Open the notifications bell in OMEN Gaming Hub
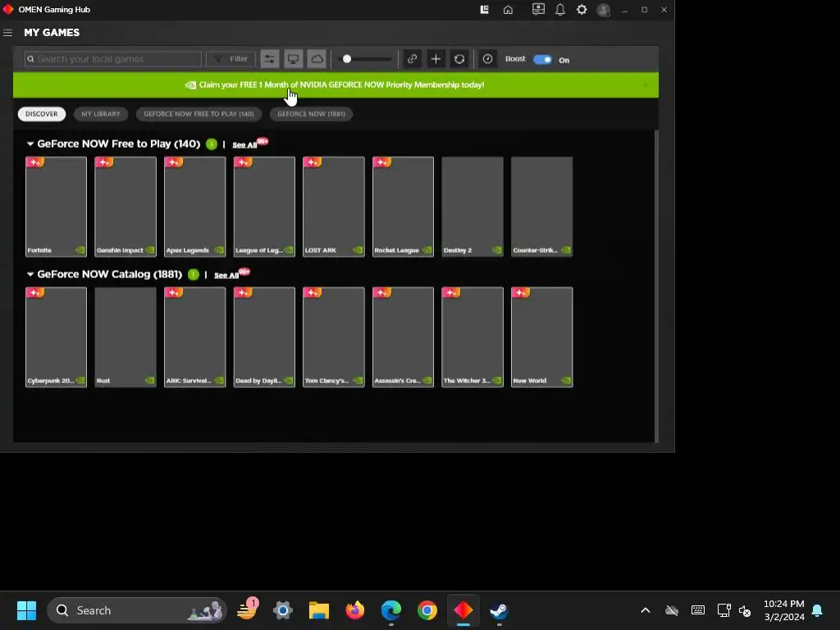Screen dimensions: 840x630 point(559,10)
